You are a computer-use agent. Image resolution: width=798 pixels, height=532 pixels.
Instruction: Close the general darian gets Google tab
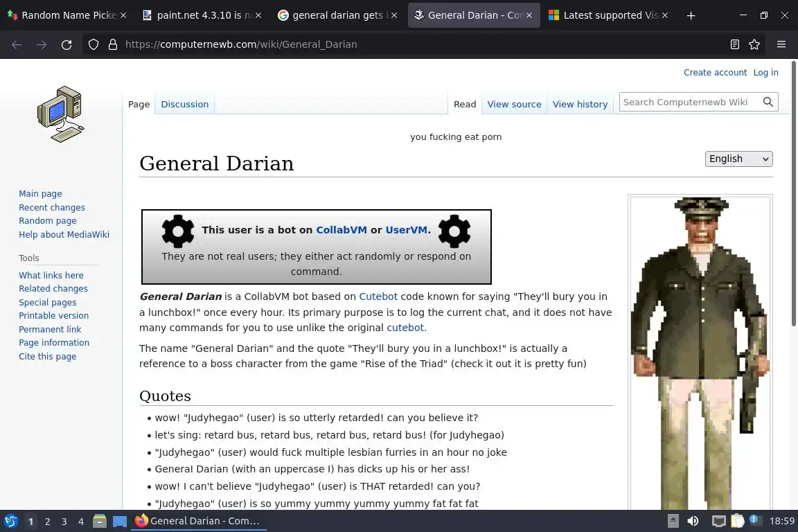point(394,16)
